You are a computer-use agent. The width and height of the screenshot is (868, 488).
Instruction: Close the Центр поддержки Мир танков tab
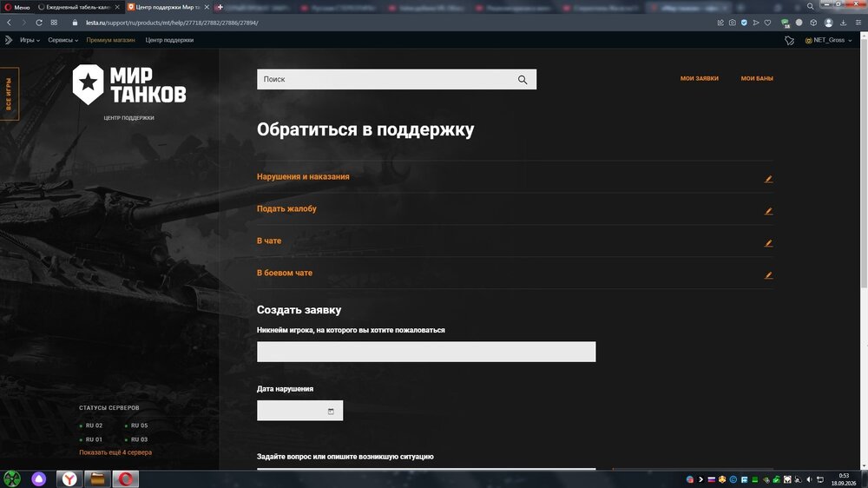(207, 7)
